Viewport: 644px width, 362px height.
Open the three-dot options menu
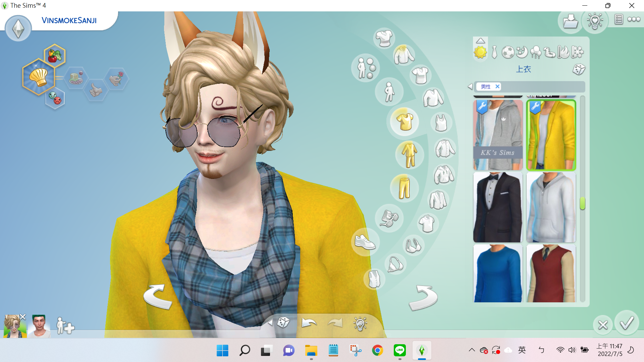coord(634,19)
